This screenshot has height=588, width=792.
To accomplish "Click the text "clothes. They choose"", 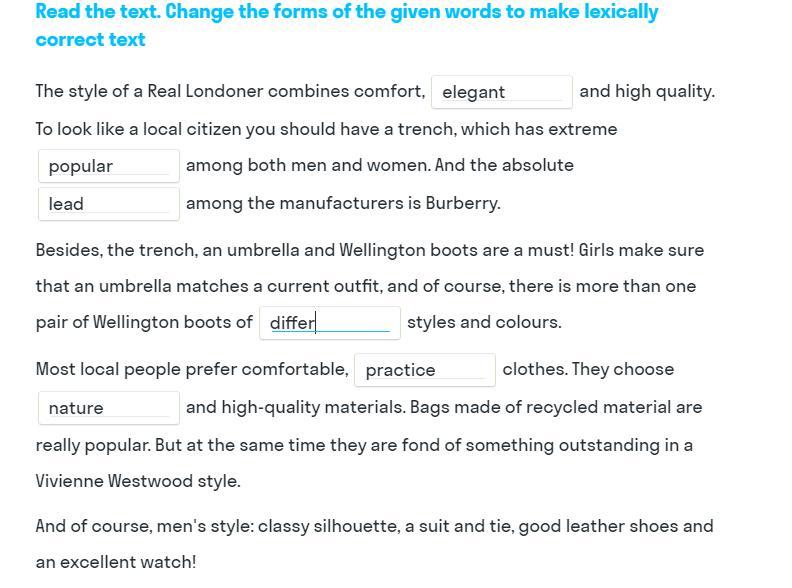I will [588, 369].
